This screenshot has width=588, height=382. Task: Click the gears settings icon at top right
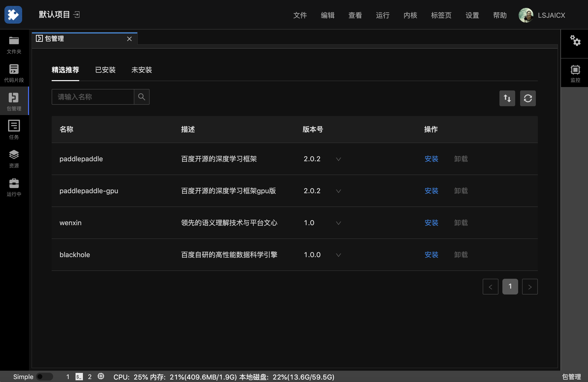575,41
